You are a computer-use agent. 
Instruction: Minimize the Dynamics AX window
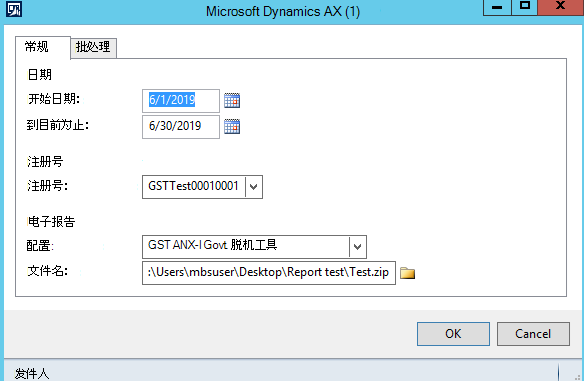497,7
